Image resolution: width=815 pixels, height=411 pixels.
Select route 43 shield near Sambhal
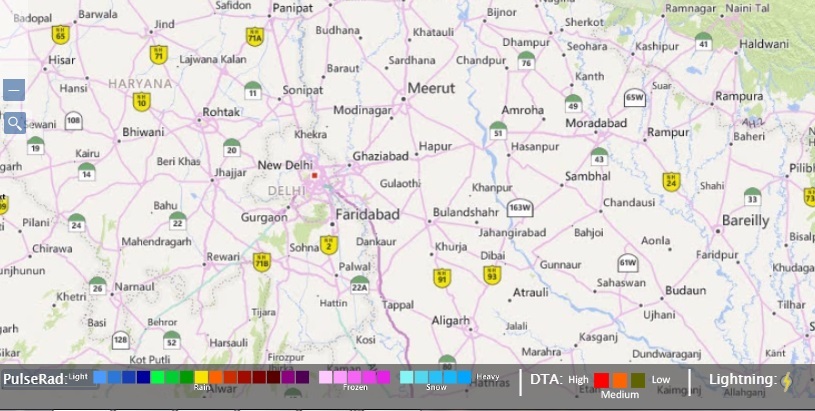click(599, 156)
